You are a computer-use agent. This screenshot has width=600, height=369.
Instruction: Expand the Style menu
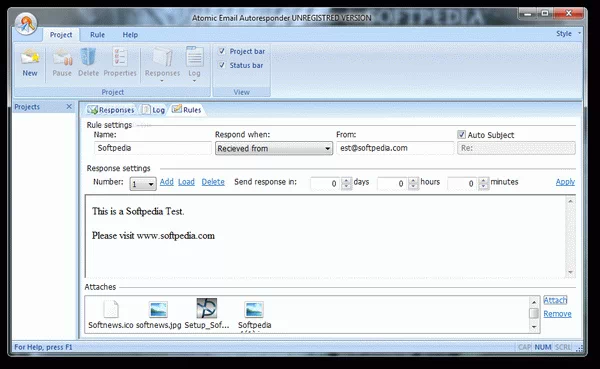tap(569, 34)
